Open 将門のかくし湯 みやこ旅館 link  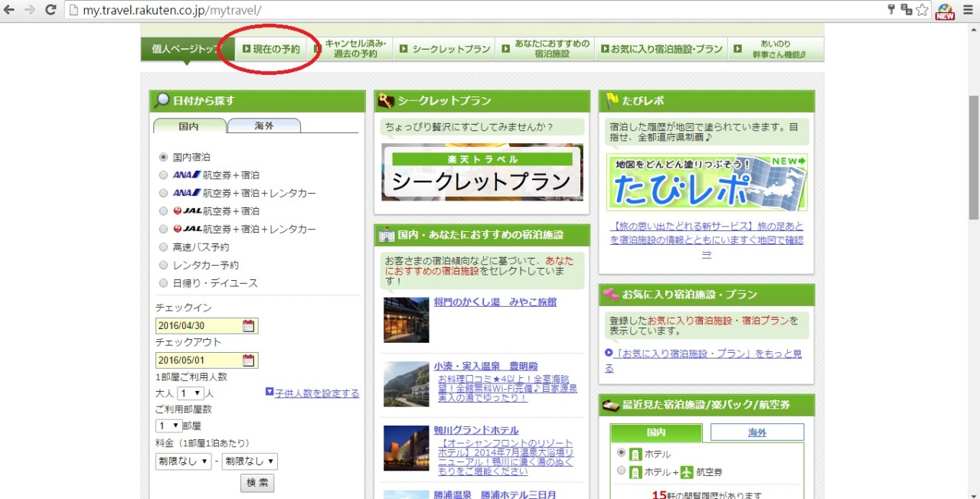(495, 302)
